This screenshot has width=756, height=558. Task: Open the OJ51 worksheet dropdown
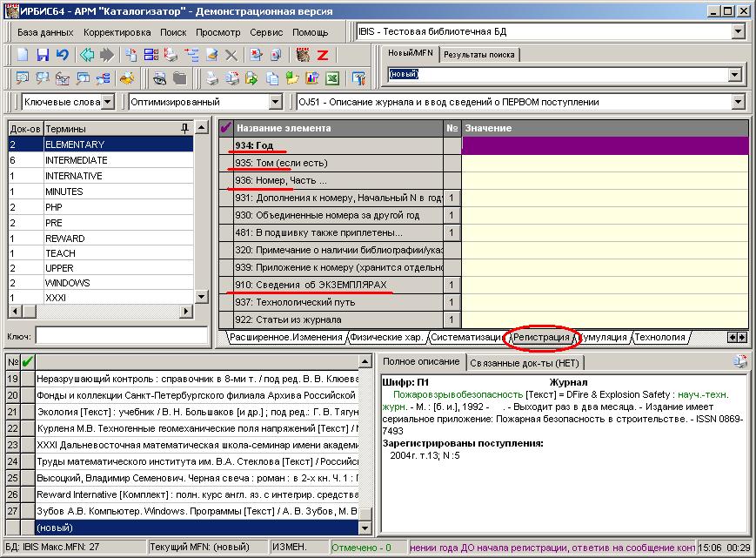point(738,102)
